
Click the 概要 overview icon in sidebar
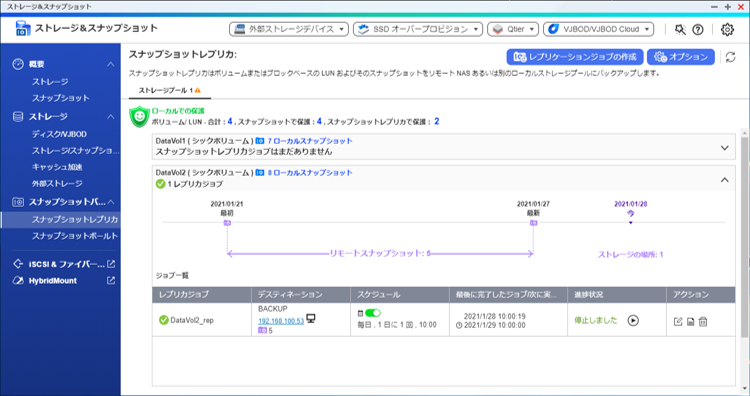(x=18, y=64)
